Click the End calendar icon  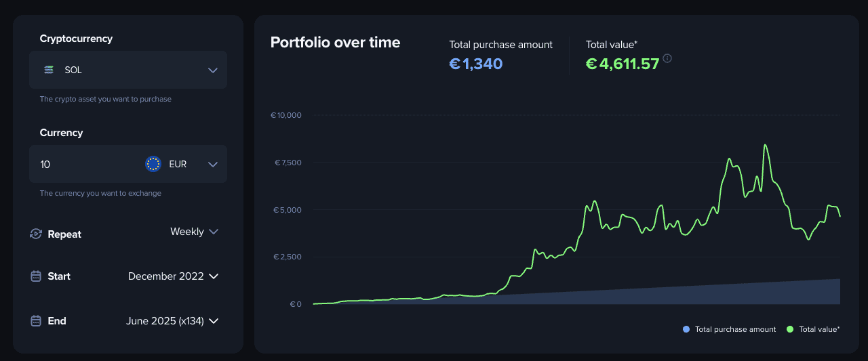point(36,321)
